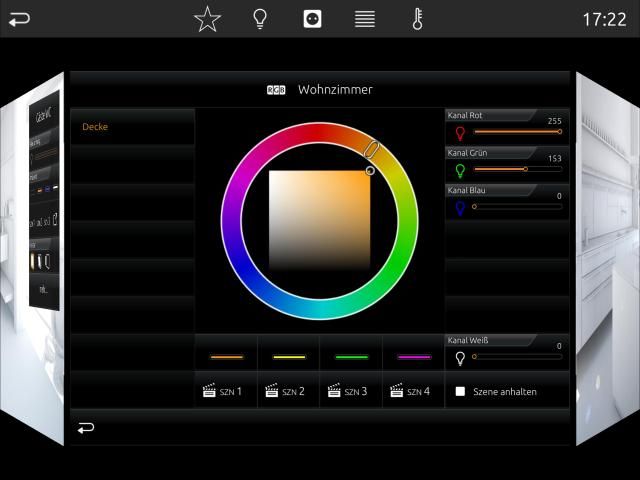The width and height of the screenshot is (640, 480).
Task: Toggle the blue channel bulb icon
Action: coord(460,208)
